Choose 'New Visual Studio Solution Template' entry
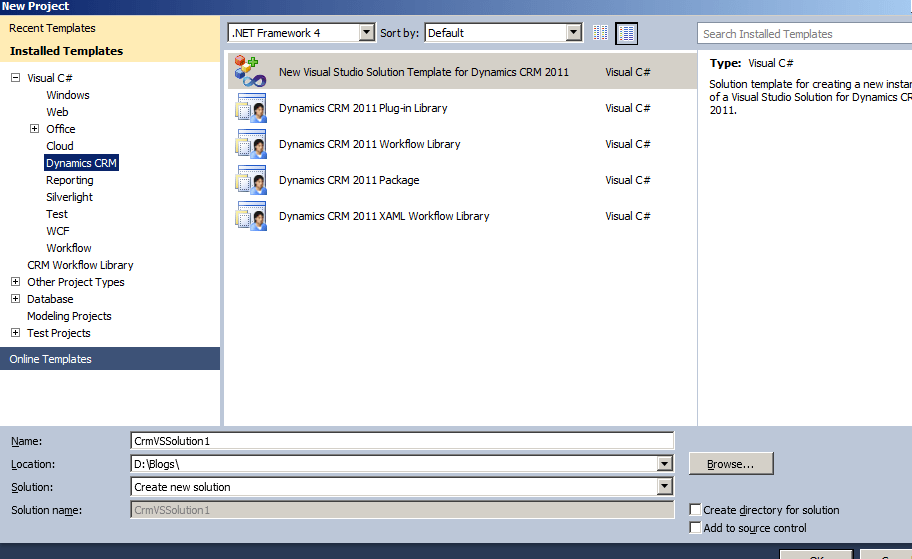The width and height of the screenshot is (912, 559). click(x=462, y=72)
